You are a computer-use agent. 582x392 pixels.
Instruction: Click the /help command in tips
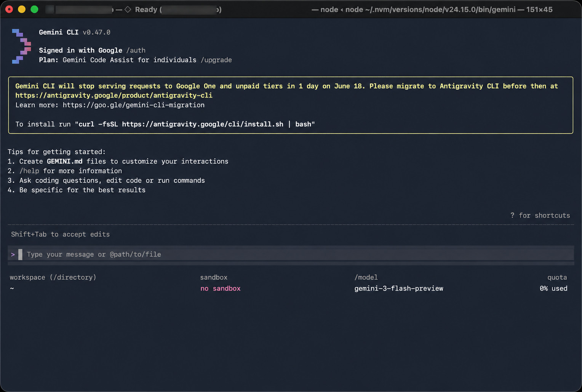click(x=29, y=171)
